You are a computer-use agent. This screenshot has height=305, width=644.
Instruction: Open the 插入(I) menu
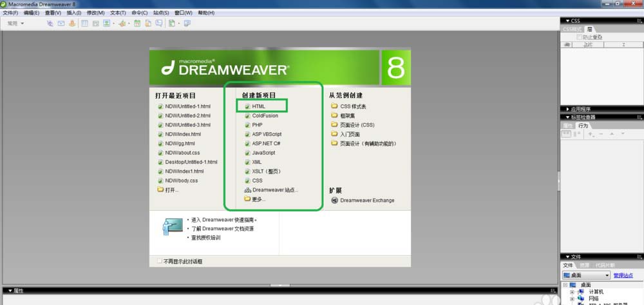pyautogui.click(x=74, y=13)
